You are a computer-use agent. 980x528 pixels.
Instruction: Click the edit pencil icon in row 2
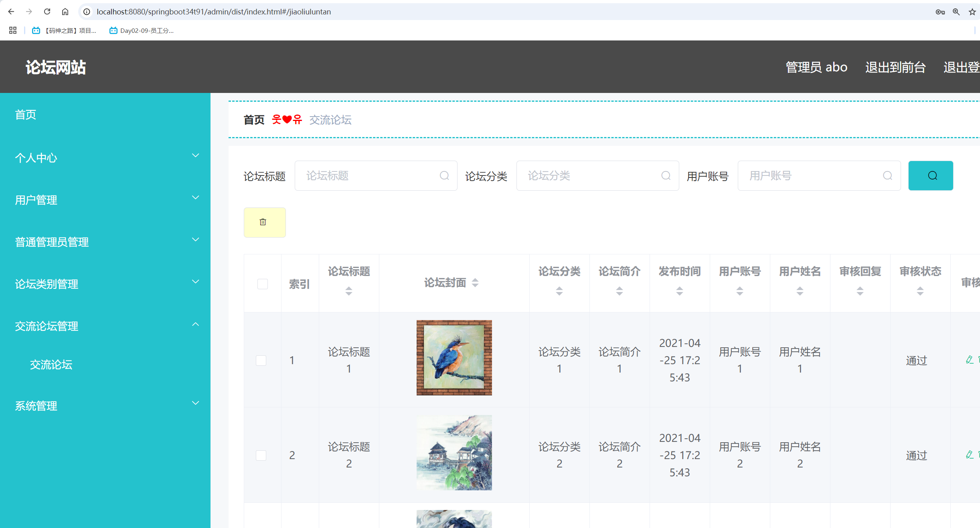[x=969, y=455]
